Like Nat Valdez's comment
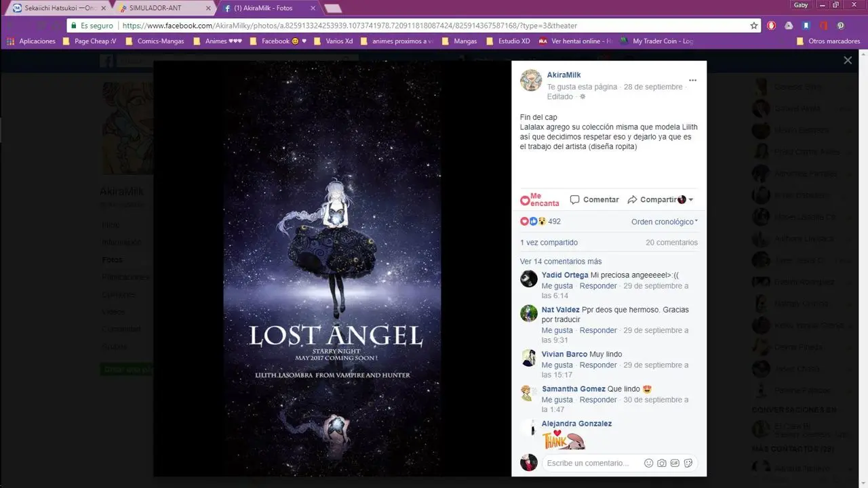The image size is (868, 488). (557, 331)
